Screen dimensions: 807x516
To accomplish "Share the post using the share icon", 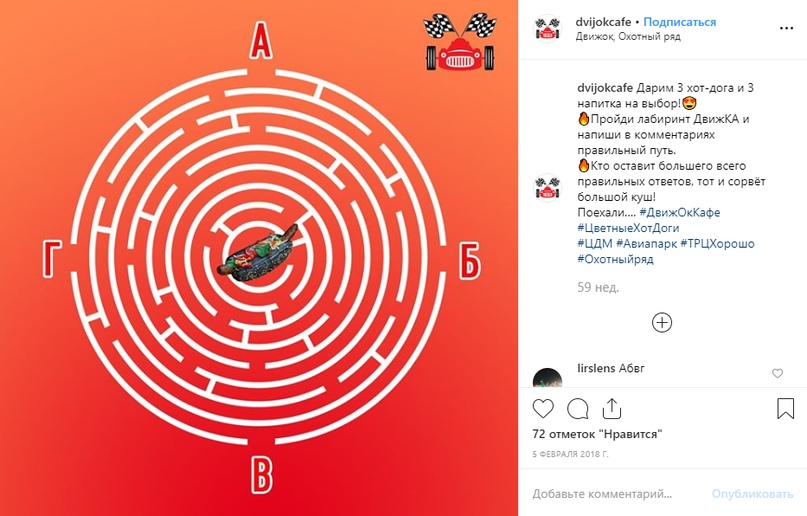I will (x=612, y=408).
